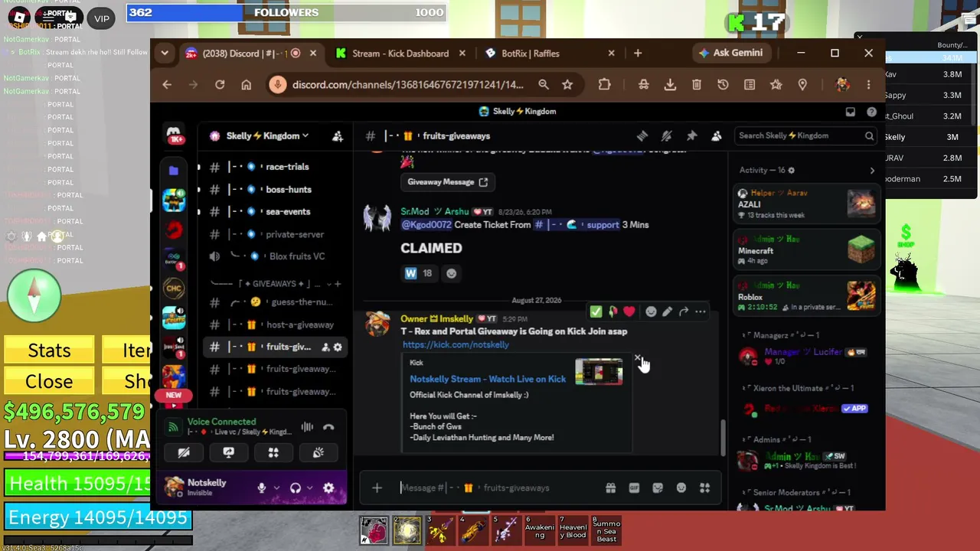Screen dimensions: 980x551
Task: Open the GIF picker
Action: coord(634,487)
